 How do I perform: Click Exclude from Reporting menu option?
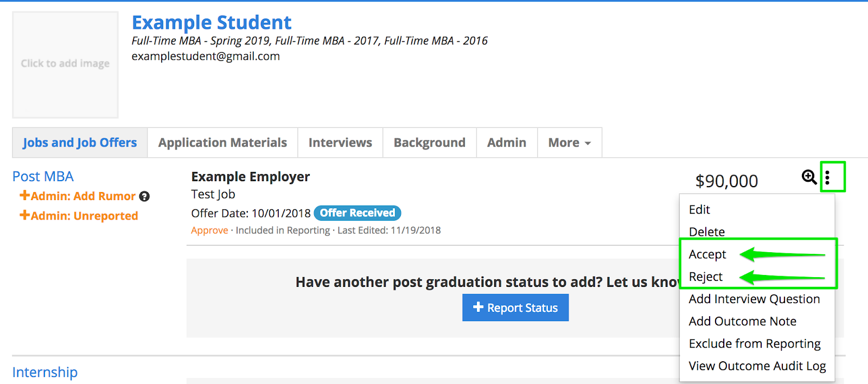(754, 344)
